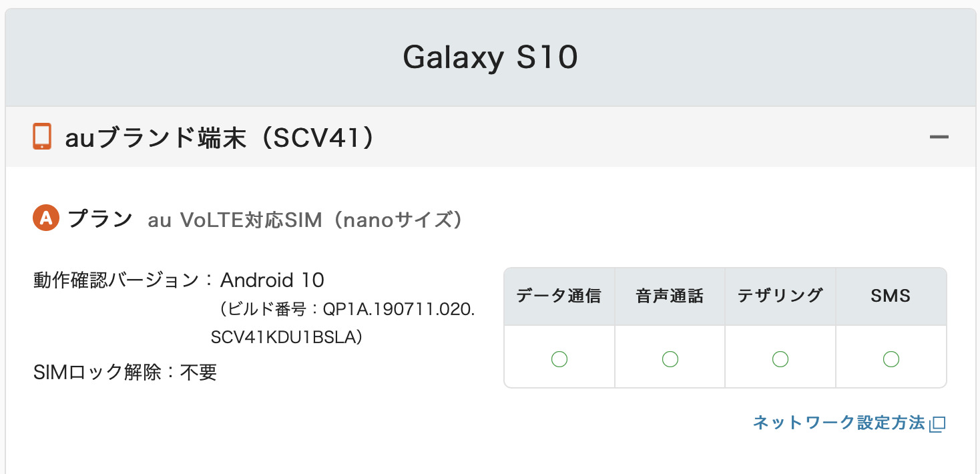Click the green circle under テザリング
980x474 pixels.
click(780, 359)
